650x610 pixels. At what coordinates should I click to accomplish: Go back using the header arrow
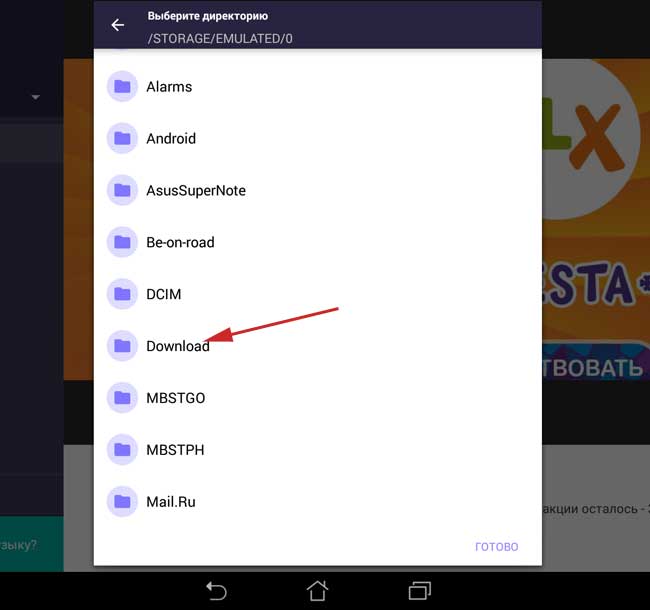pyautogui.click(x=118, y=25)
